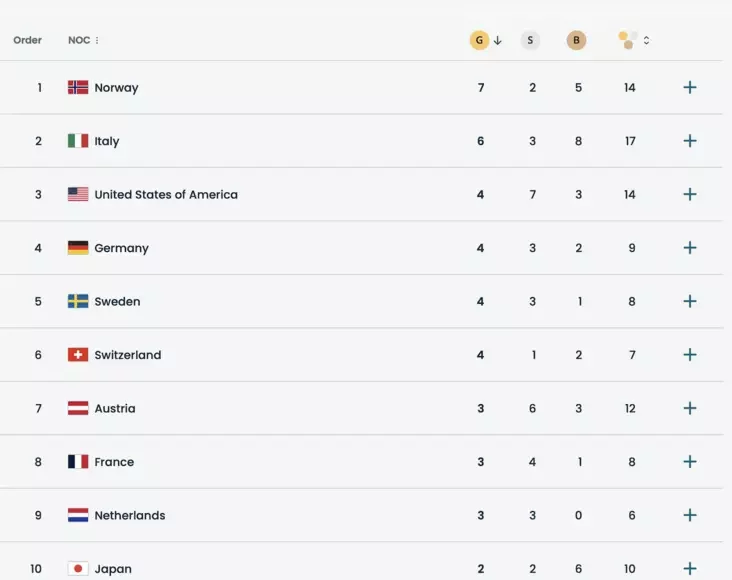
Task: Expand Norway's medal details row
Action: 689,87
